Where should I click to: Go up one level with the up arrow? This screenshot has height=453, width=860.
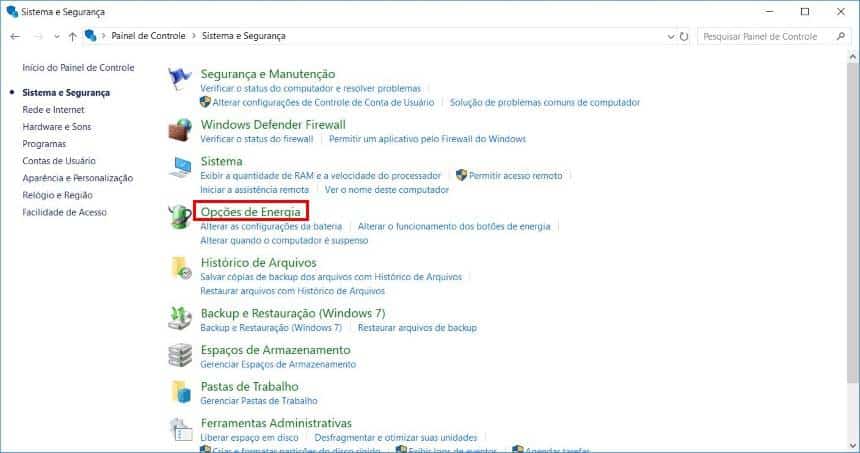coord(72,36)
